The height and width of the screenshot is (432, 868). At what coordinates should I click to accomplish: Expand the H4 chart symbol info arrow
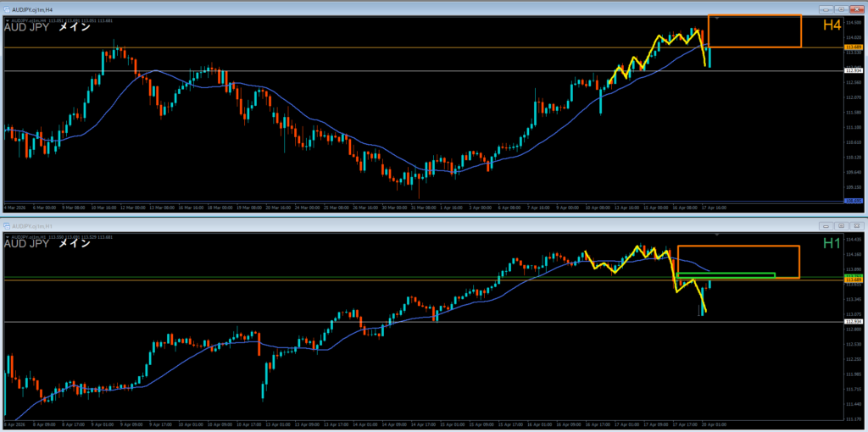(6, 19)
